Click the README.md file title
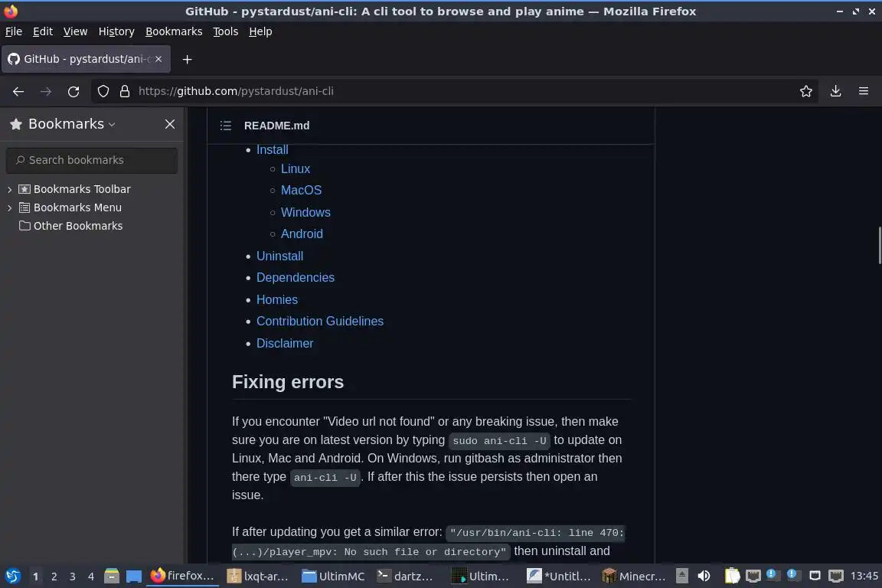This screenshot has width=882, height=588. (x=276, y=126)
